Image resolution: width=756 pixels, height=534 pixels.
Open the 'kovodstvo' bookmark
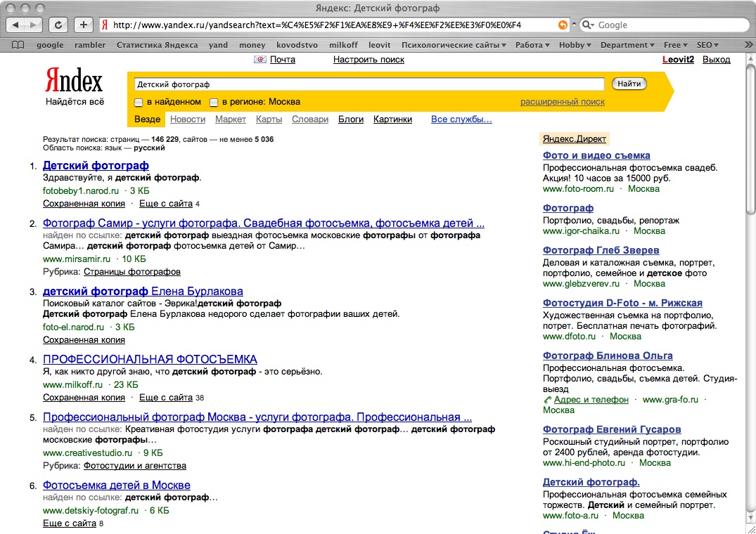pos(297,45)
